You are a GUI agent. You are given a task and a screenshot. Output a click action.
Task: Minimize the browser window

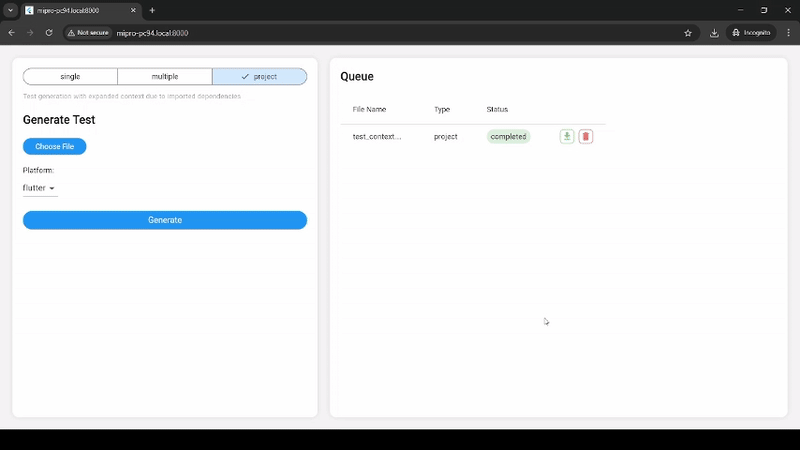tap(740, 10)
